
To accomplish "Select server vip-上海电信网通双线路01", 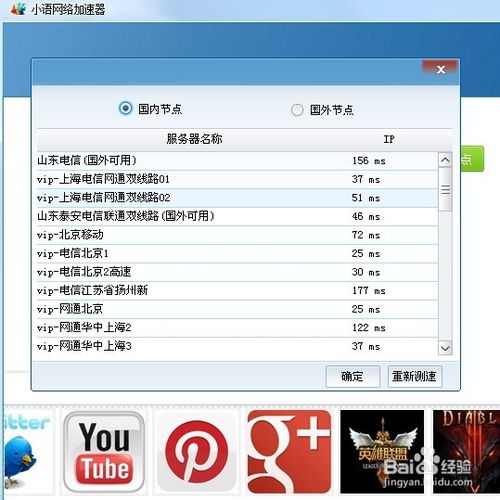I will coord(237,179).
